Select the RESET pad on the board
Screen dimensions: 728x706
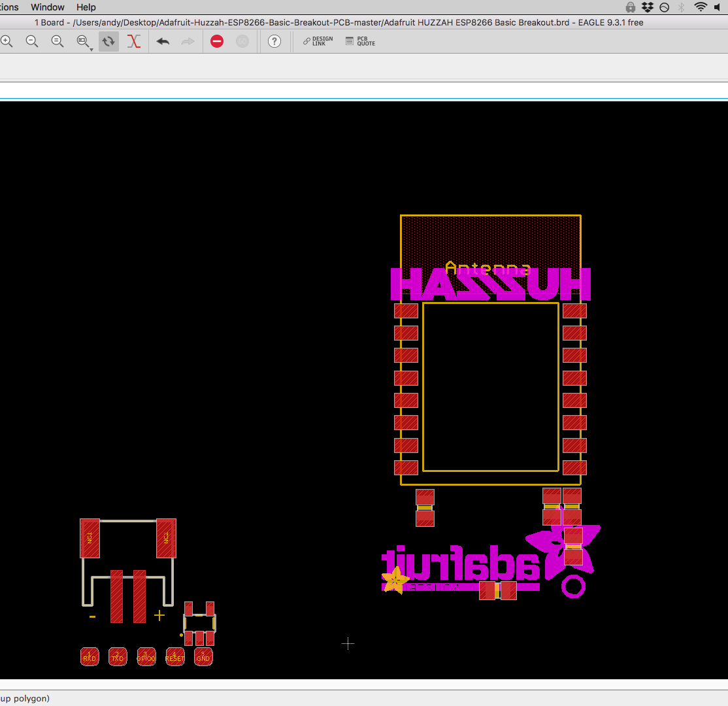point(175,657)
